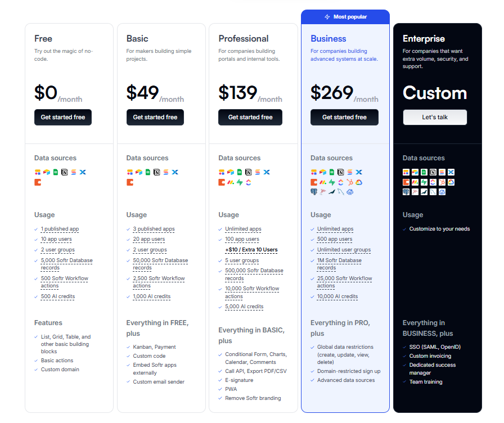The image size is (504, 423).
Task: Click the PostgreSQL elephant icon in the Business plan
Action: click(x=314, y=192)
